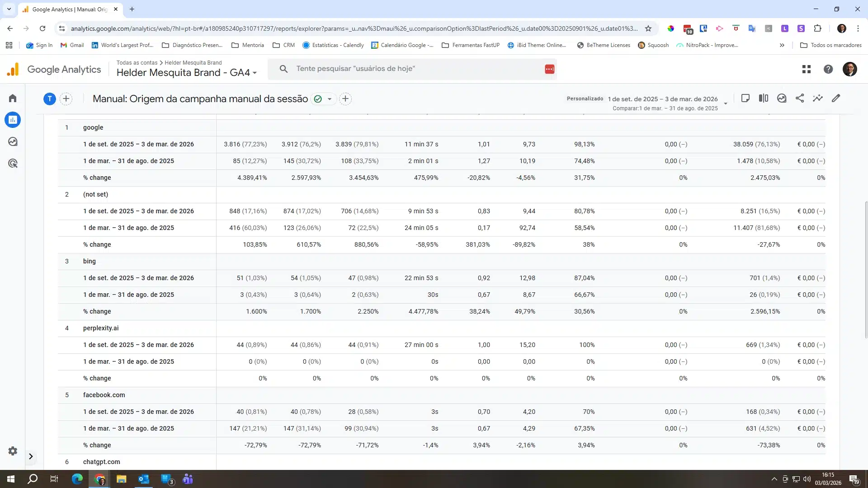Image resolution: width=868 pixels, height=488 pixels.
Task: Open the Reports section in the sidebar
Action: 13,120
